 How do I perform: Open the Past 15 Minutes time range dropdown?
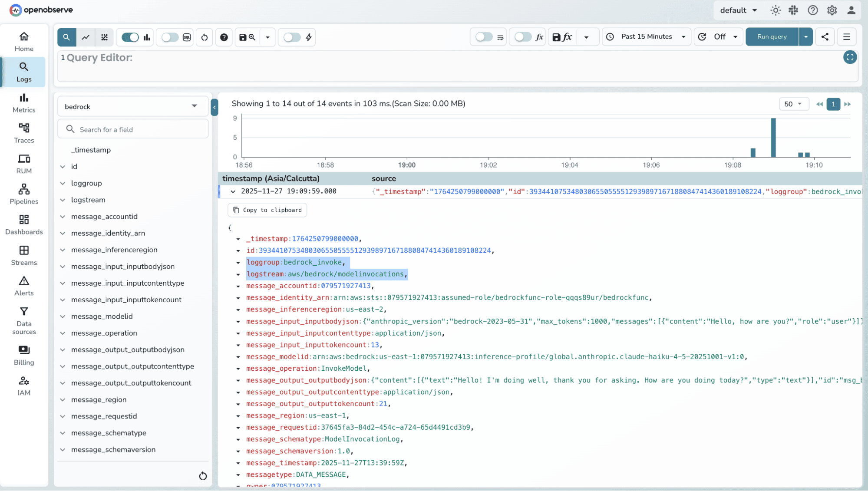tap(646, 36)
